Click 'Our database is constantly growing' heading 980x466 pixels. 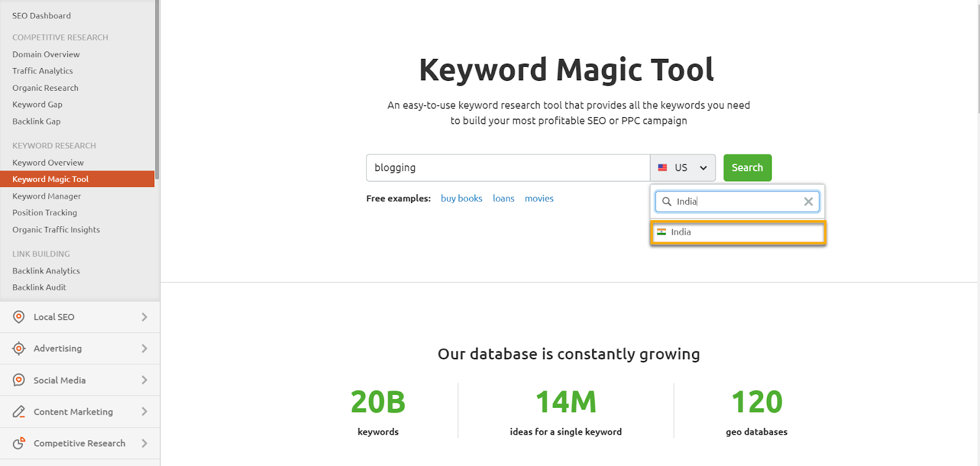[x=569, y=354]
